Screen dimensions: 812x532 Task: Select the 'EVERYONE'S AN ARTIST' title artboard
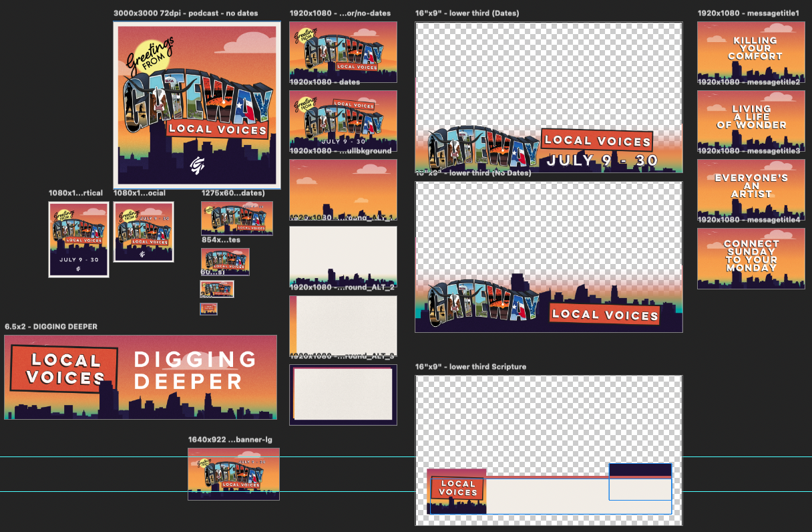point(751,190)
